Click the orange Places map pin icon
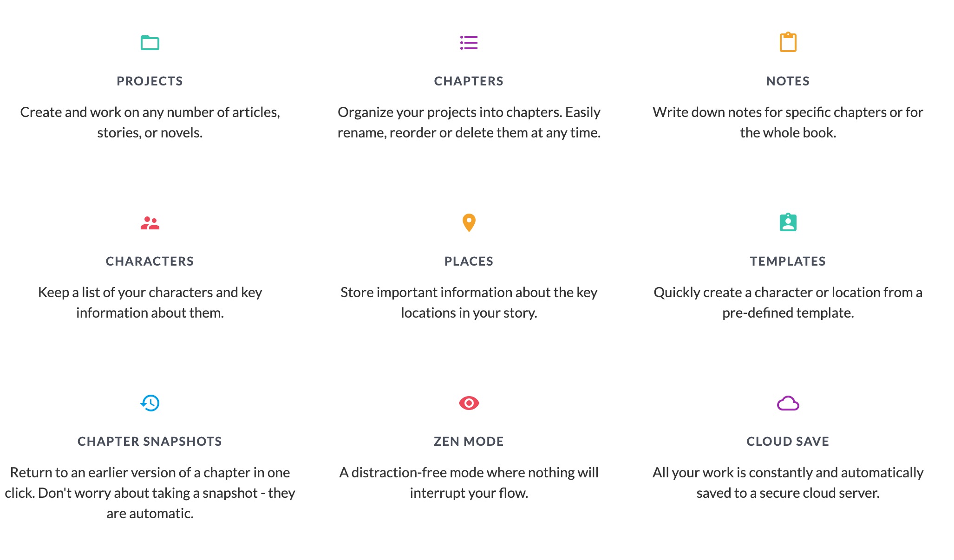Image resolution: width=954 pixels, height=560 pixels. [x=469, y=222]
